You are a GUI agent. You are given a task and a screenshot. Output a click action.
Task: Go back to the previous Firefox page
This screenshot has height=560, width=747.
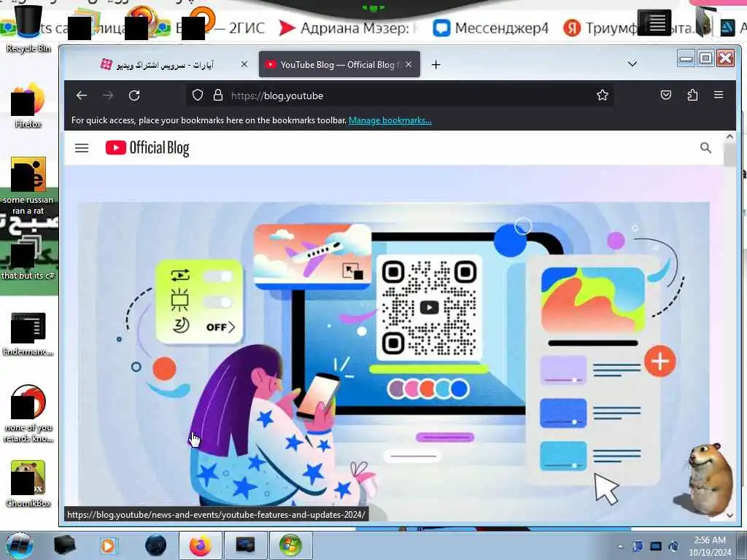point(82,96)
